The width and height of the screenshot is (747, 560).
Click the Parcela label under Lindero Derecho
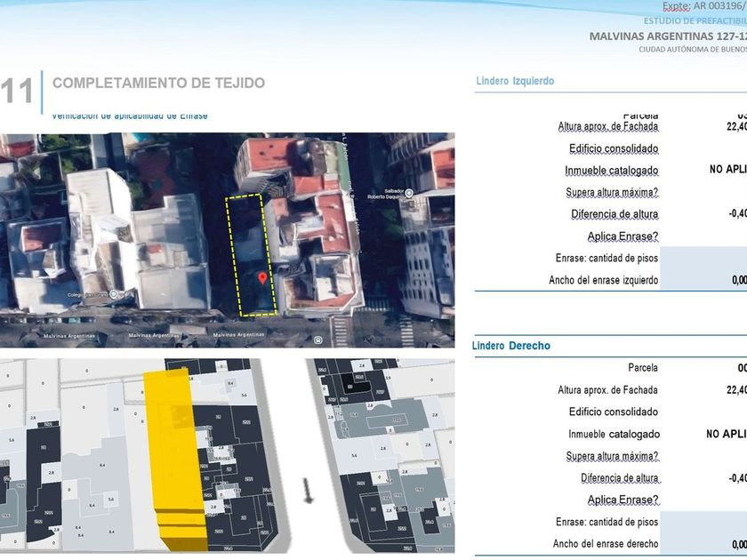point(643,368)
